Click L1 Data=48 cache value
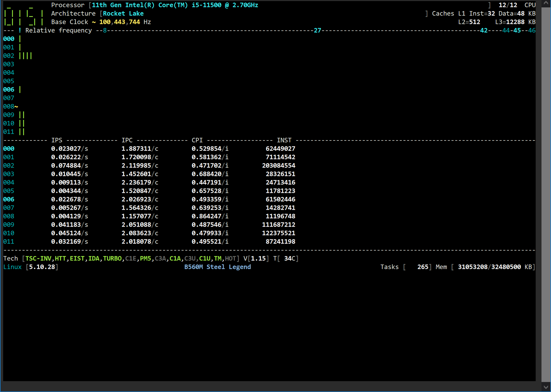The width and height of the screenshot is (551, 392). tap(511, 13)
